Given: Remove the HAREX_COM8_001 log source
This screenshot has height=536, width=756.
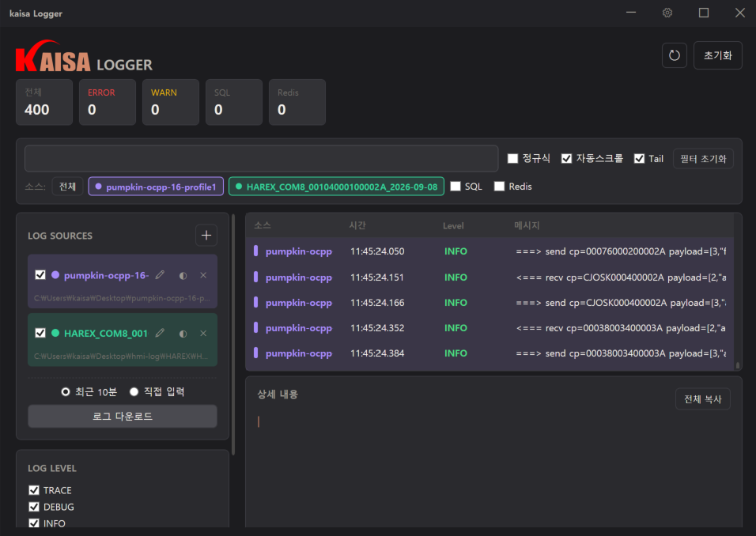Looking at the screenshot, I should 203,333.
